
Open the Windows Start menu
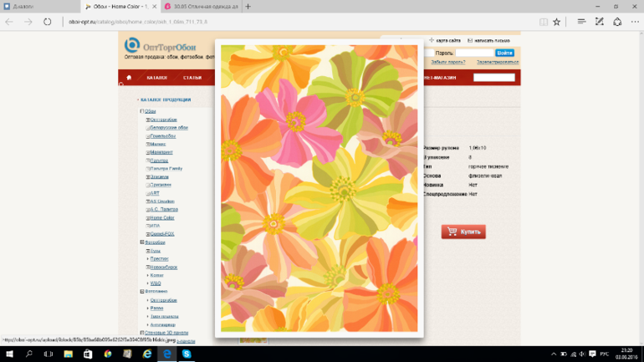click(x=9, y=354)
